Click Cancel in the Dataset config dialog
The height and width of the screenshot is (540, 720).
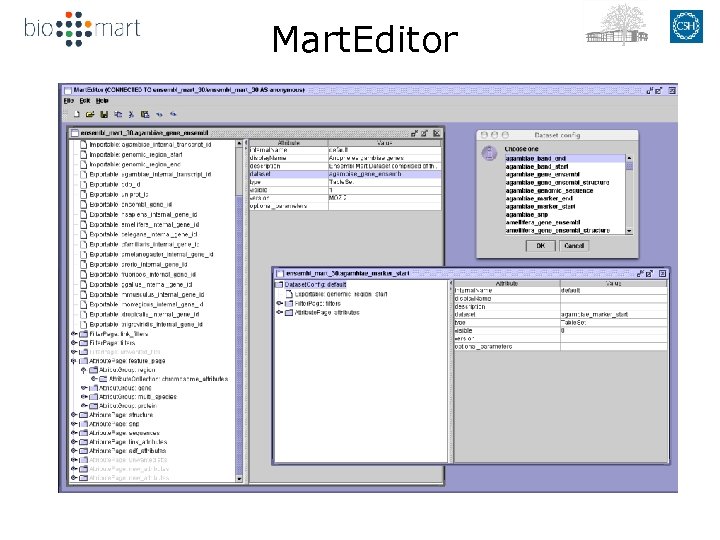tap(574, 246)
